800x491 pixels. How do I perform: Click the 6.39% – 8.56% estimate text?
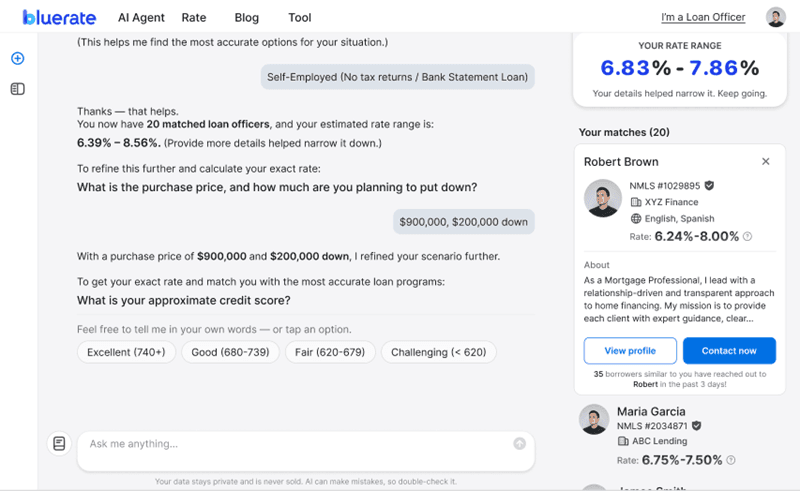pos(118,143)
